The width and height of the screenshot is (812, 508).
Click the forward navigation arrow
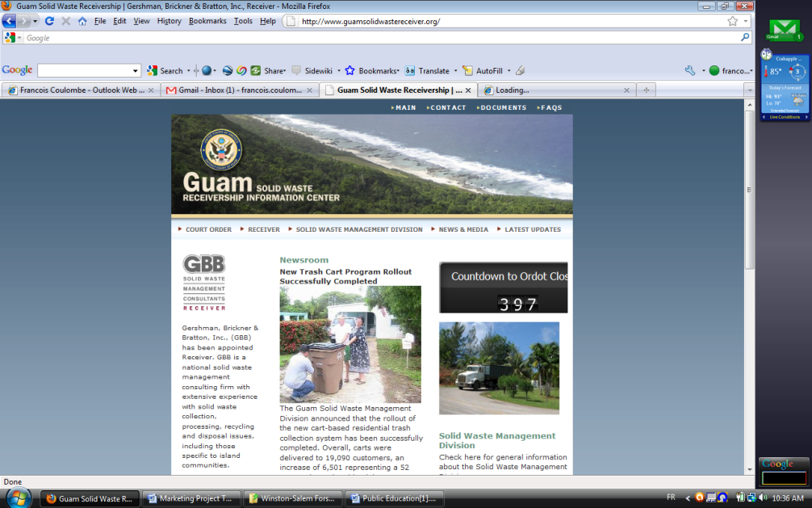pyautogui.click(x=23, y=21)
